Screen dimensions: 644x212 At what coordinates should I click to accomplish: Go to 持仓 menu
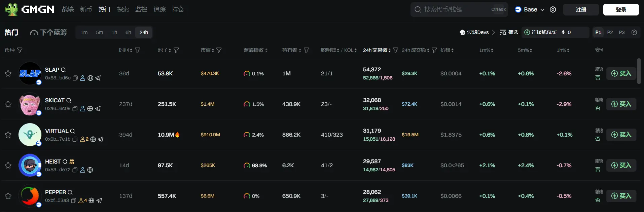point(178,9)
